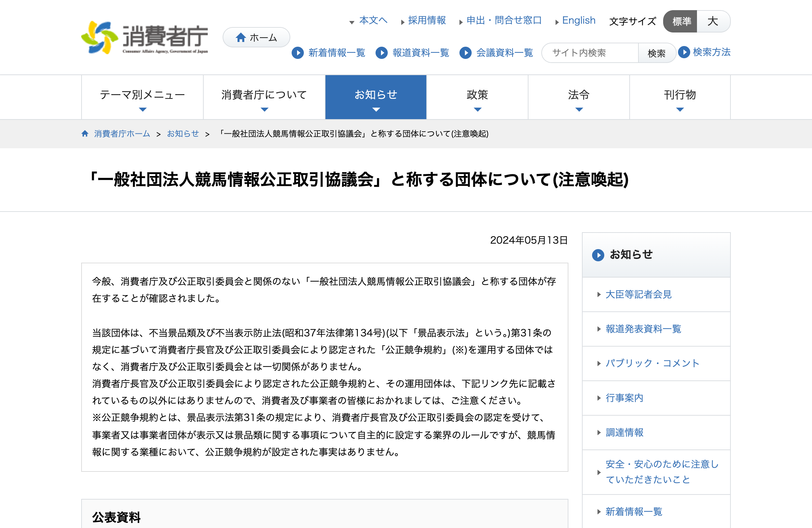Image resolution: width=812 pixels, height=528 pixels.
Task: Click the small arrow before 安全・安心のために注意
Action: (599, 472)
